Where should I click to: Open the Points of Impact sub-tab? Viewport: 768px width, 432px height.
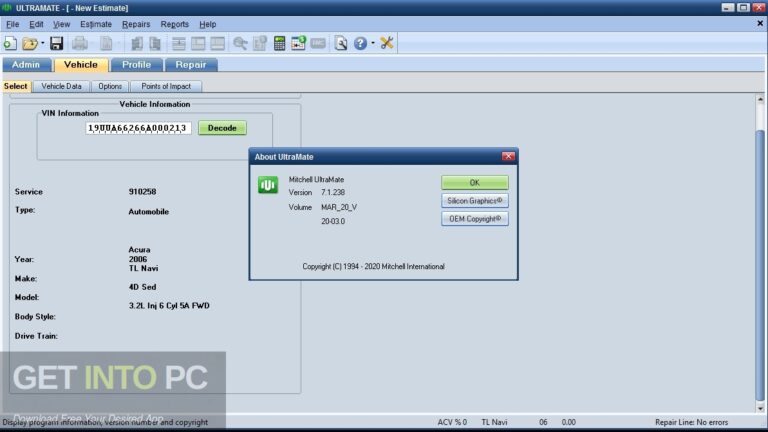[166, 86]
